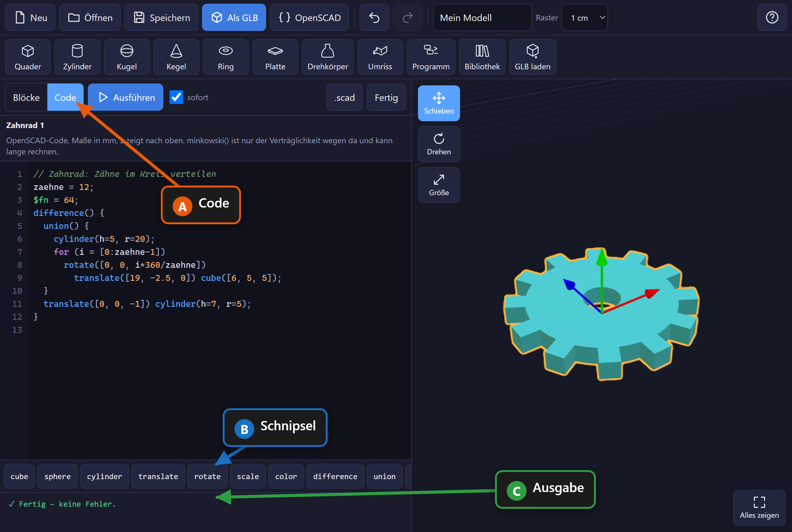Create a Drehkörper solid
This screenshot has height=532, width=792.
327,57
